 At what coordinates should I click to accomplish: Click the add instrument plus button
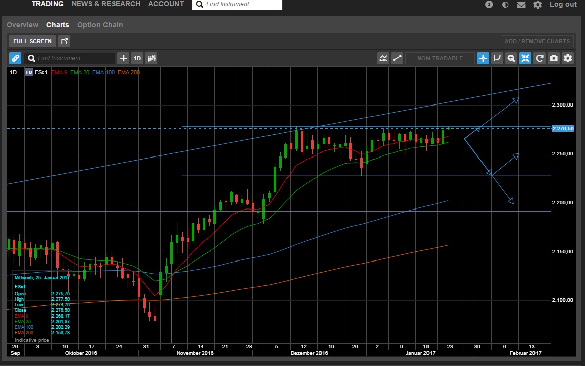[123, 58]
